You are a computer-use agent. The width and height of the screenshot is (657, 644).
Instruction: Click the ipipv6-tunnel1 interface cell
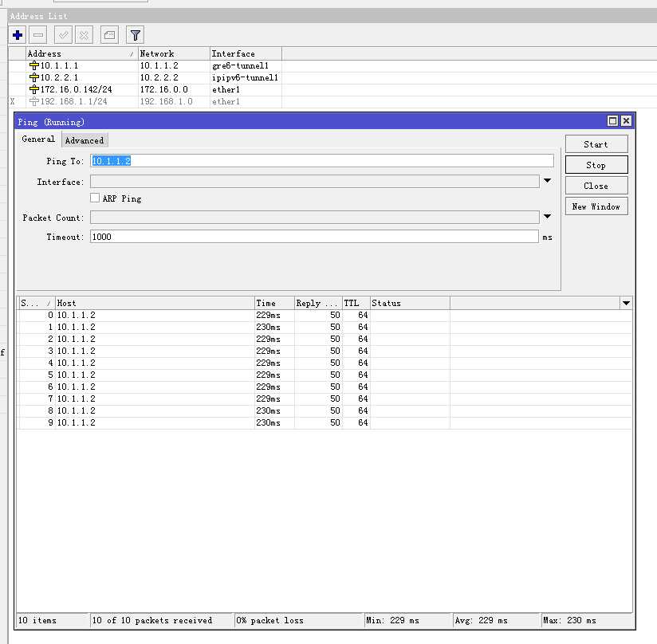coord(245,77)
